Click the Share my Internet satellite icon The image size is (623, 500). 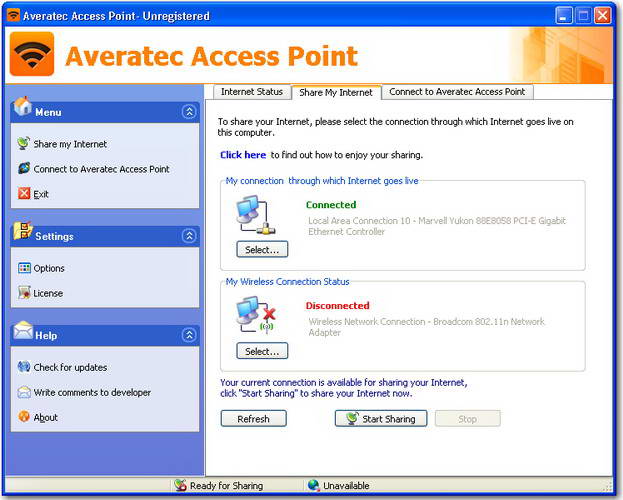point(23,143)
